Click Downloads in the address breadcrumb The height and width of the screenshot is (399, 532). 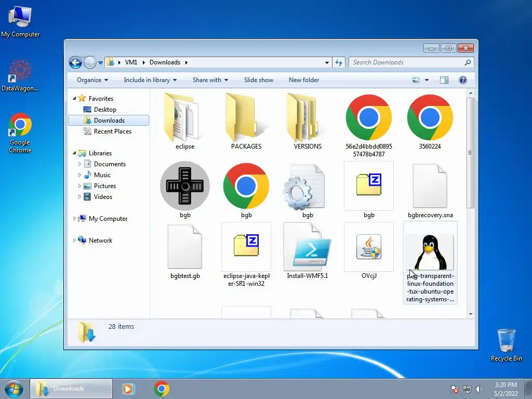click(165, 62)
